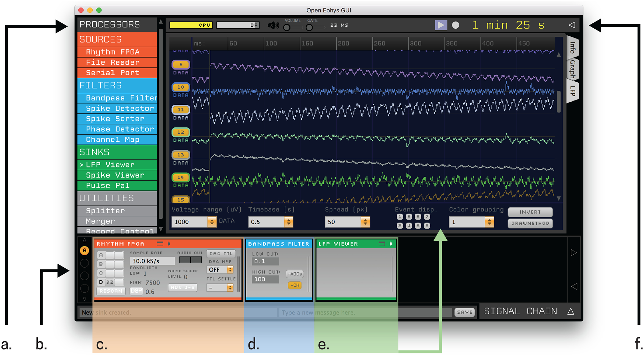Image resolution: width=644 pixels, height=356 pixels.
Task: Select signal chain A button
Action: click(x=85, y=251)
